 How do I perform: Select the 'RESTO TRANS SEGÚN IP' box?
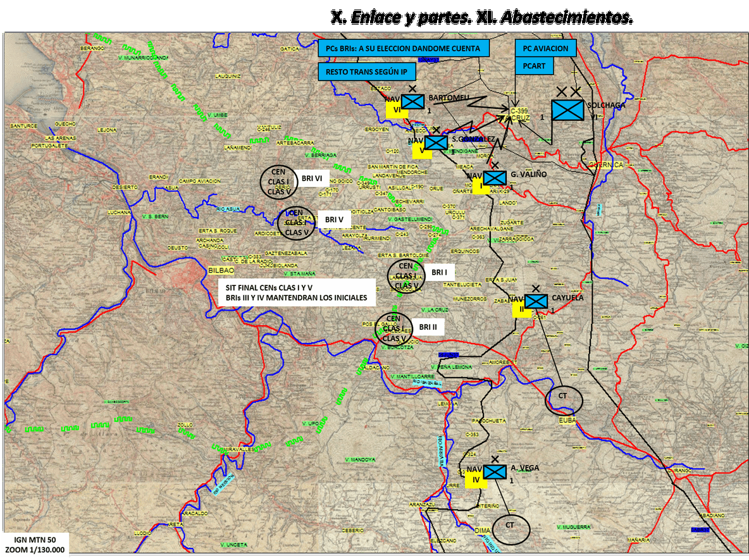367,72
